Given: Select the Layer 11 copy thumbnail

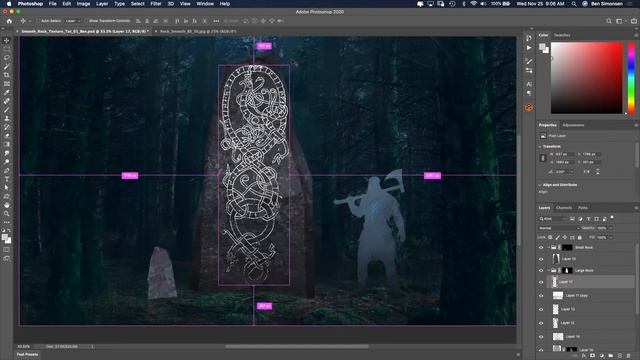Looking at the screenshot, I should [x=558, y=296].
